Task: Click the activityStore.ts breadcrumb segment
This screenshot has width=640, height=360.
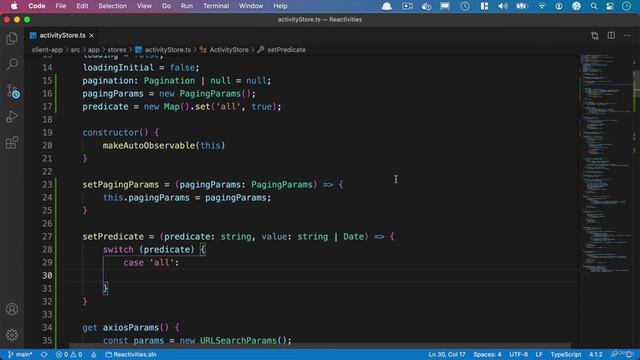Action: coord(163,50)
